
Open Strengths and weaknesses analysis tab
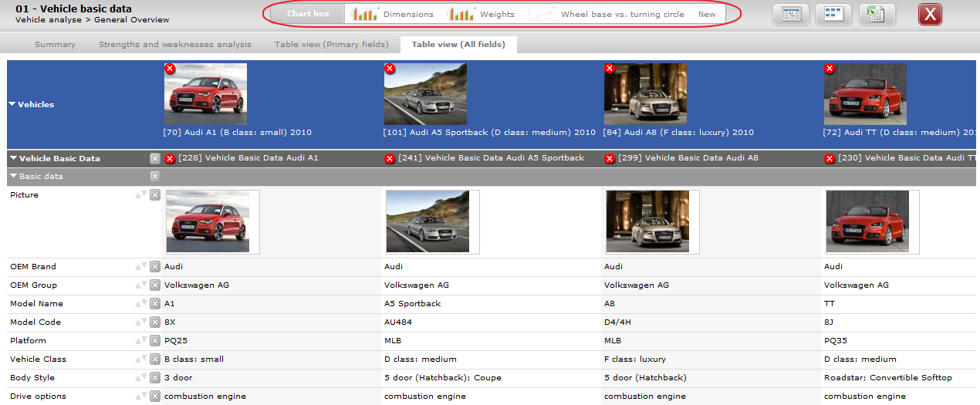pyautogui.click(x=175, y=45)
